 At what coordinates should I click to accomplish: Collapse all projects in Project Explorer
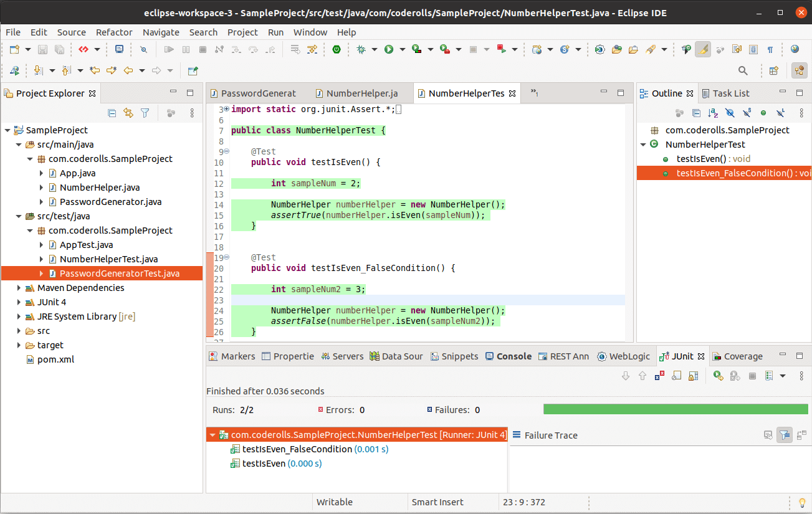tap(112, 113)
